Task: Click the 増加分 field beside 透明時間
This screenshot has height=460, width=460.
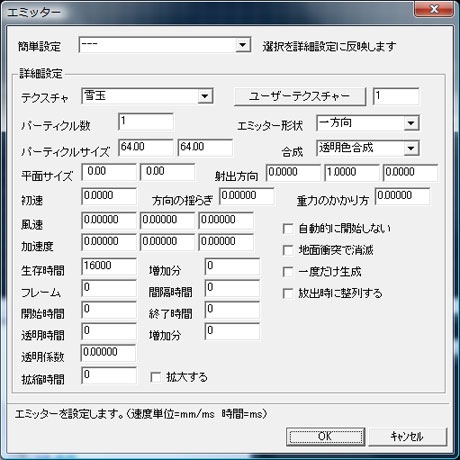Action: point(232,331)
